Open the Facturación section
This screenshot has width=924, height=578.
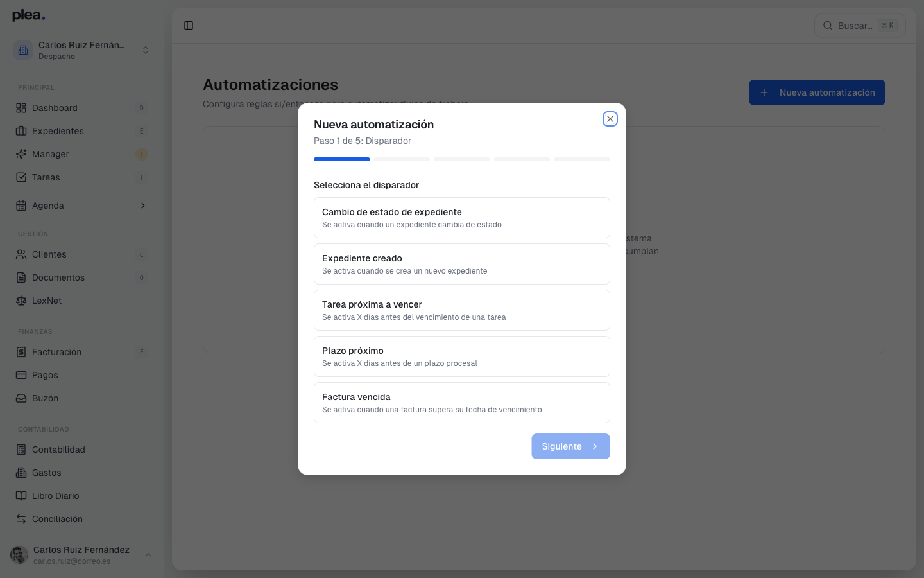pos(56,352)
